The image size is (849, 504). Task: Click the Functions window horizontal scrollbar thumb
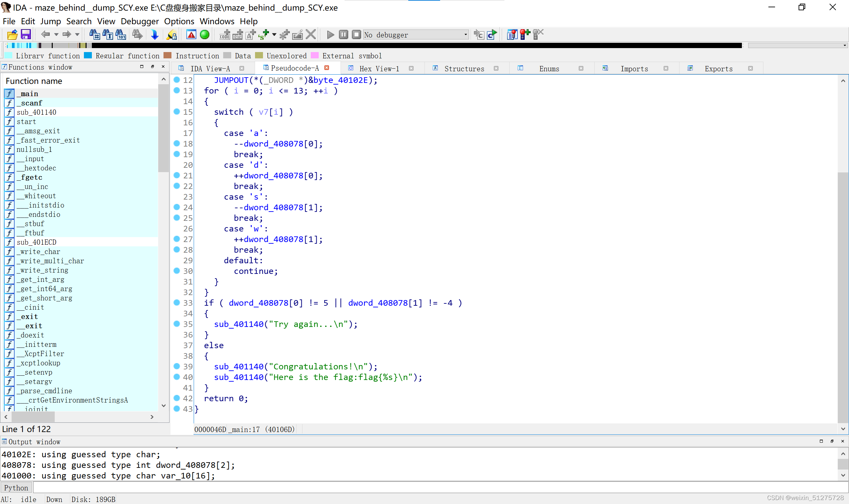(x=33, y=416)
